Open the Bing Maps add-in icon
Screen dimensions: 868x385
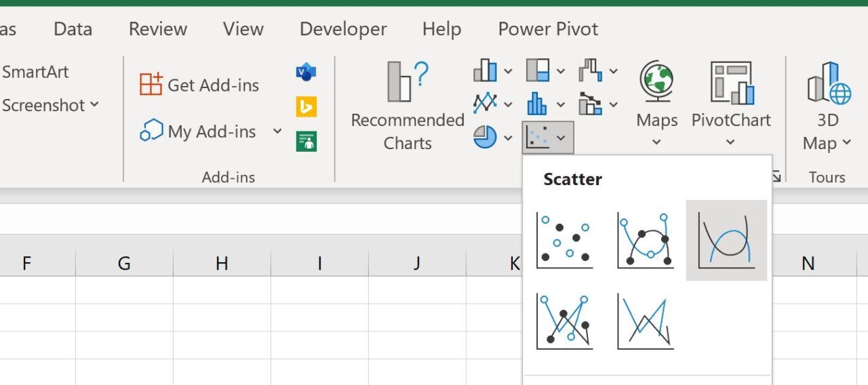click(307, 106)
